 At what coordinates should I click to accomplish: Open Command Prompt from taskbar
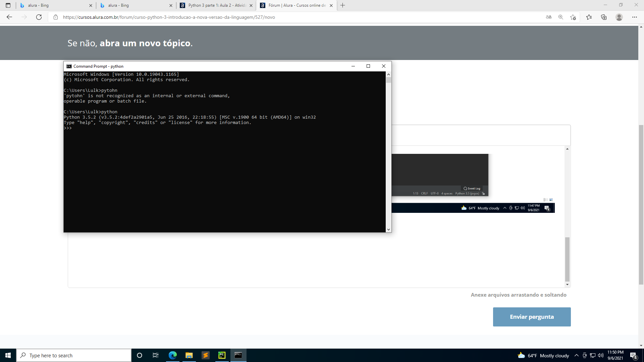point(238,355)
